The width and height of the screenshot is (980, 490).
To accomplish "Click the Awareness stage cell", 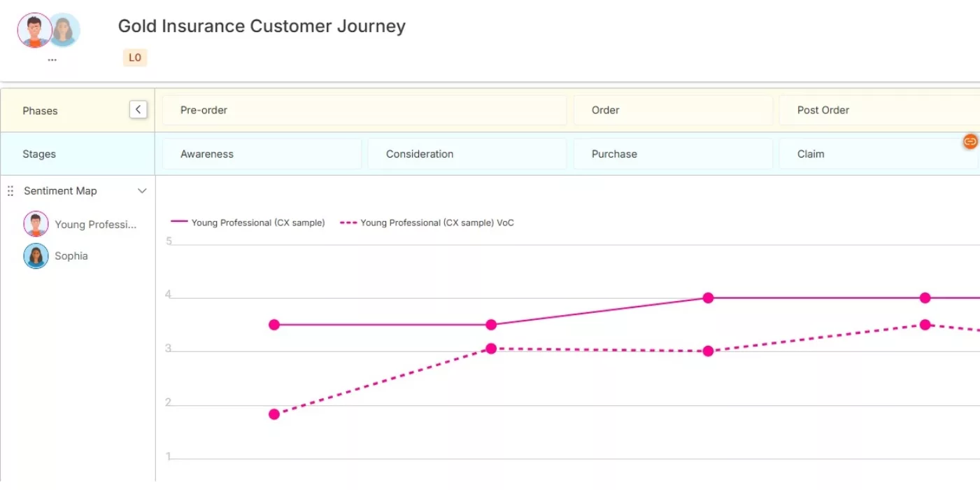I will point(262,154).
